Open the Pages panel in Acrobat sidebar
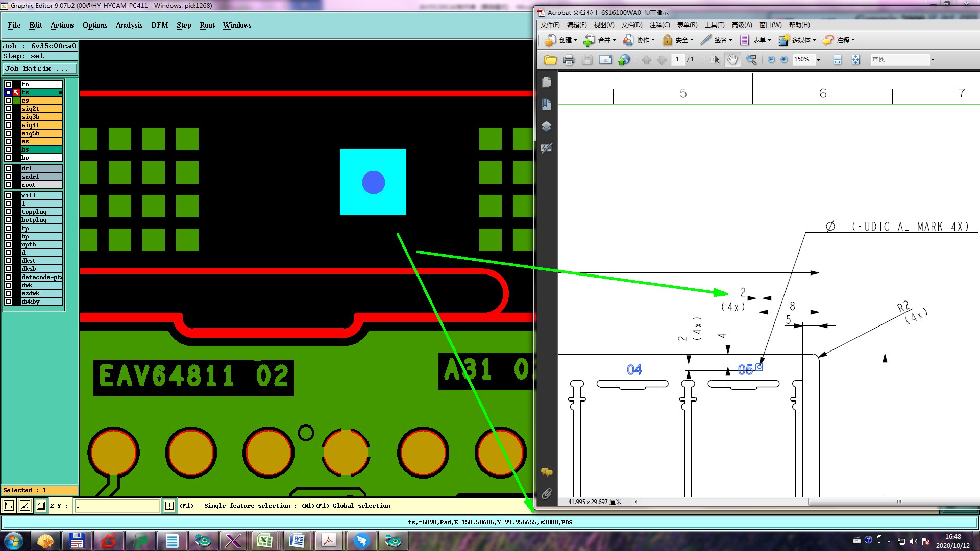 pyautogui.click(x=546, y=82)
